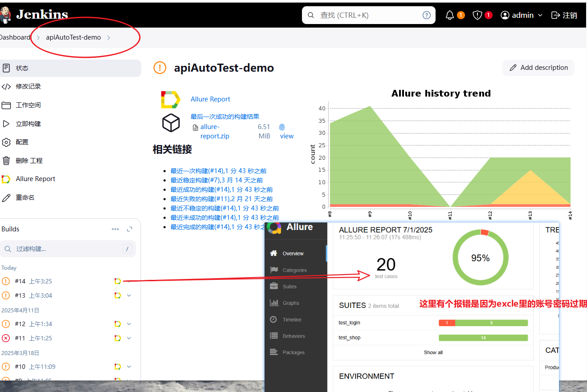
Task: Open Packages in the Allure report sidebar
Action: (296, 352)
